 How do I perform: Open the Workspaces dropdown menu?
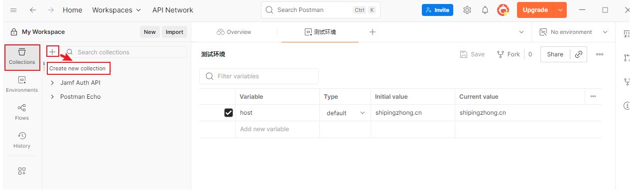point(117,10)
